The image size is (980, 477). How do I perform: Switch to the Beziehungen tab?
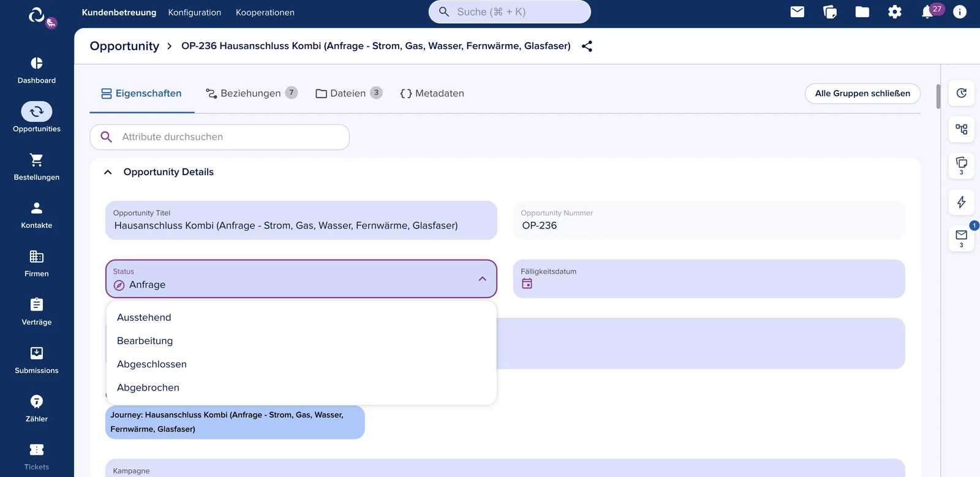tap(251, 94)
